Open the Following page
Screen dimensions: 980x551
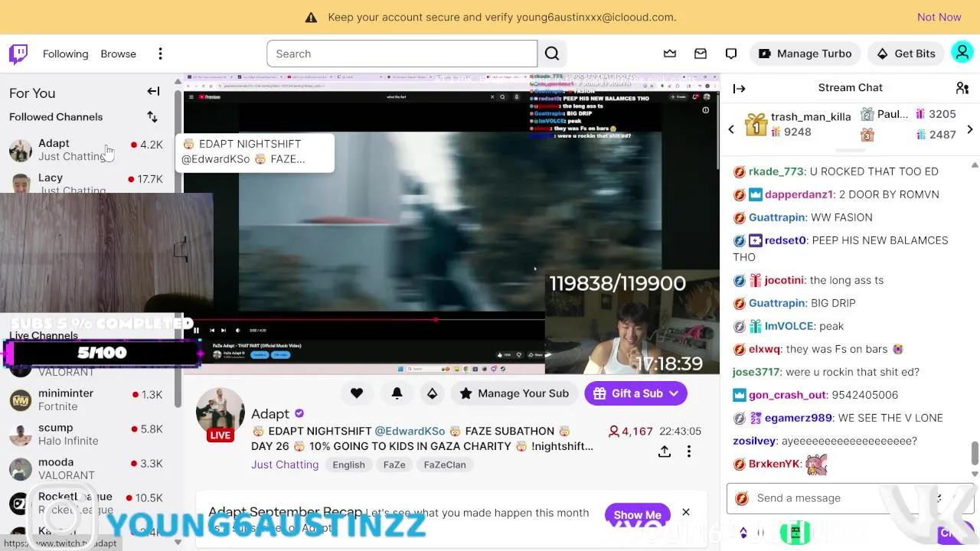65,54
